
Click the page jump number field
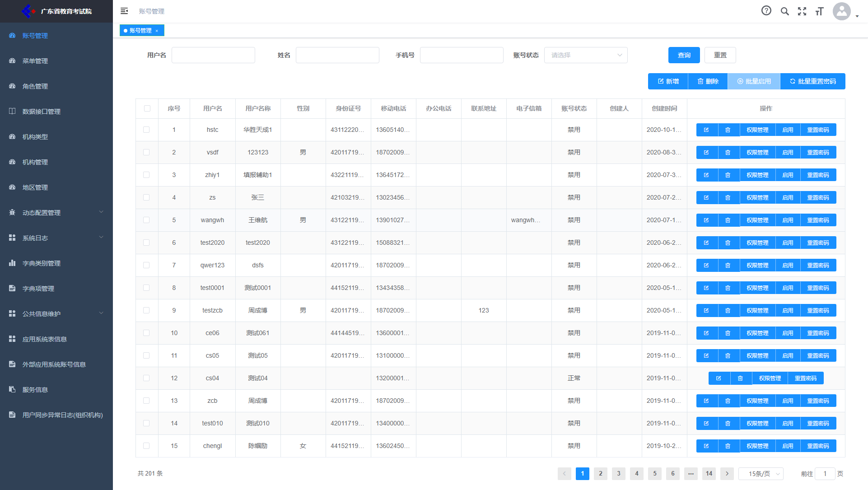[825, 474]
